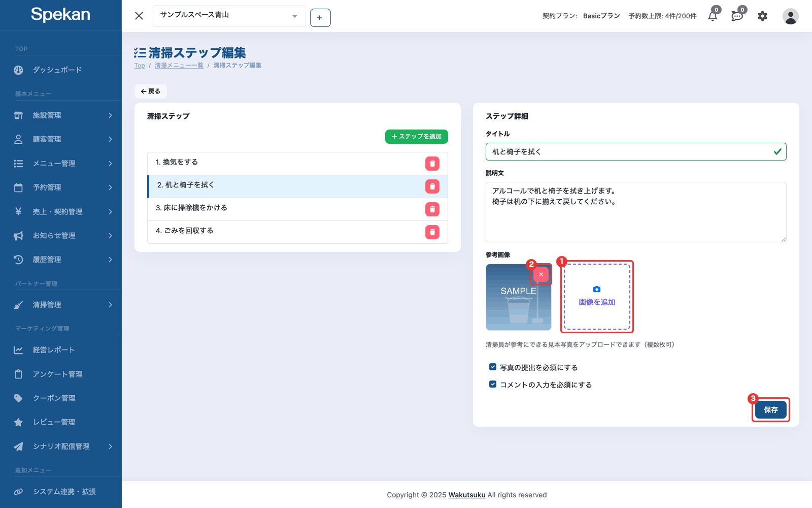Click the 予約管理 calendar icon

tap(18, 187)
